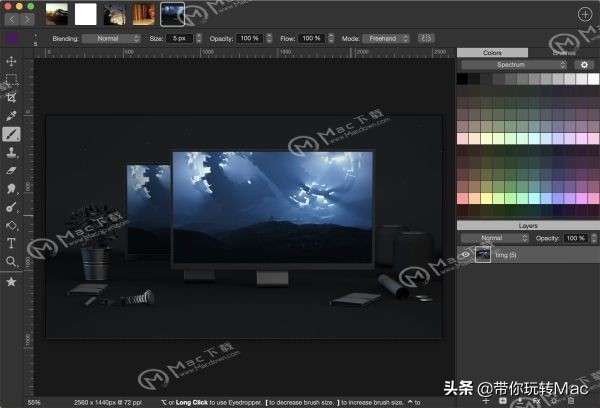
Task: Select the Paint Brush tool
Action: tap(11, 134)
